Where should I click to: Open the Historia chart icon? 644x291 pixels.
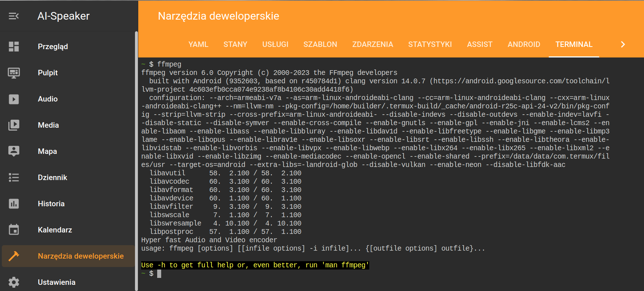14,204
